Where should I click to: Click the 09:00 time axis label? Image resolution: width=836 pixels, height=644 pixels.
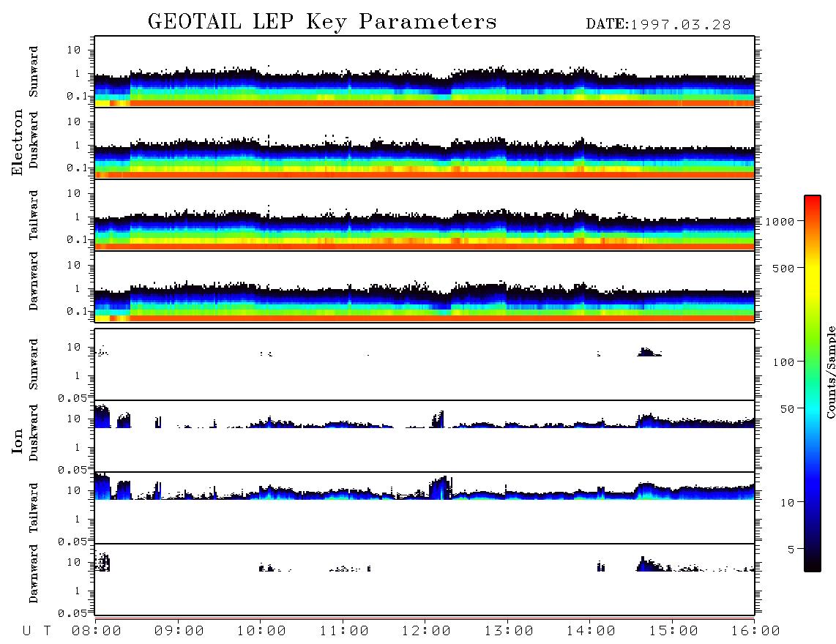click(179, 631)
